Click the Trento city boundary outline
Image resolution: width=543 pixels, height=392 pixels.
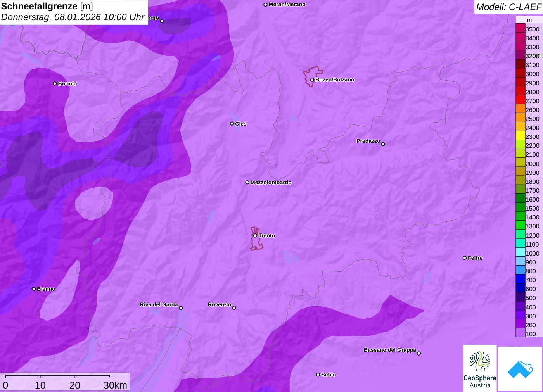(x=256, y=239)
